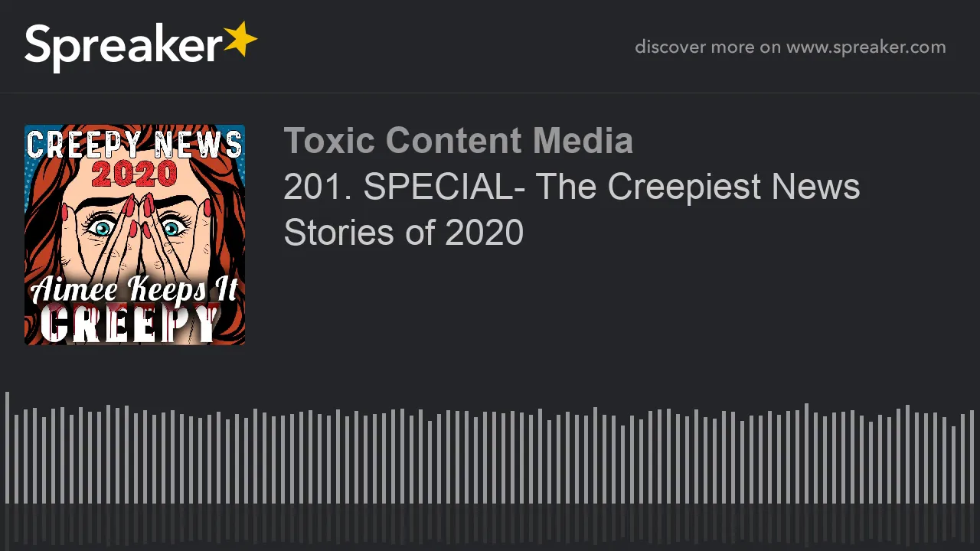Click the tallest first bar of waveform
980x551 pixels.
tap(7, 448)
